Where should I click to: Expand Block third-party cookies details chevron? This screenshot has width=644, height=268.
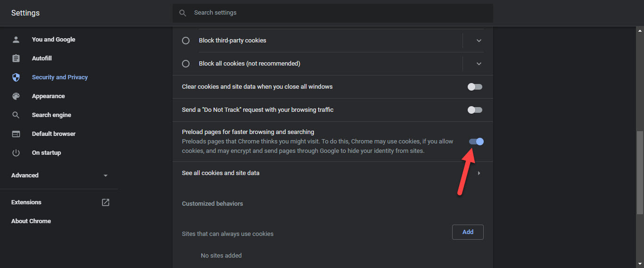(x=479, y=41)
